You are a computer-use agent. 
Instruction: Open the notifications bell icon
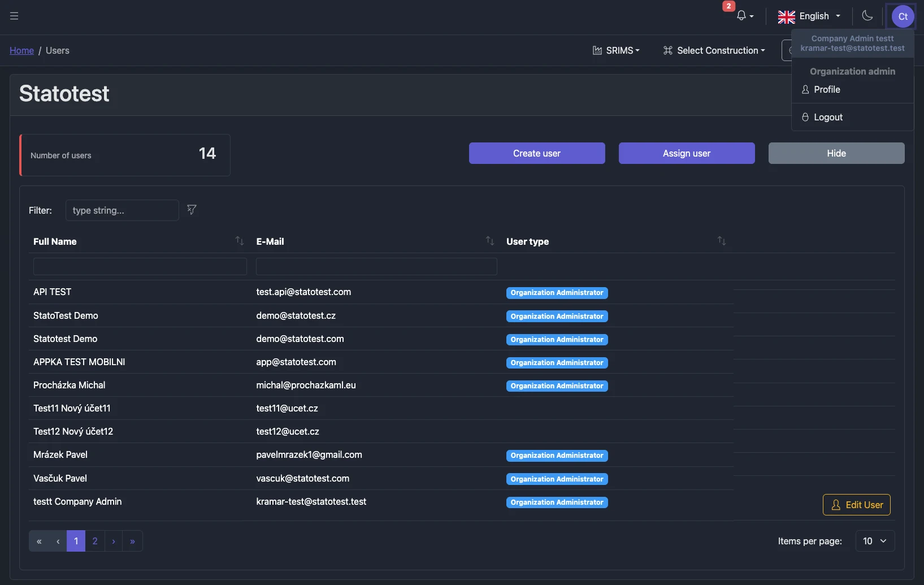742,16
